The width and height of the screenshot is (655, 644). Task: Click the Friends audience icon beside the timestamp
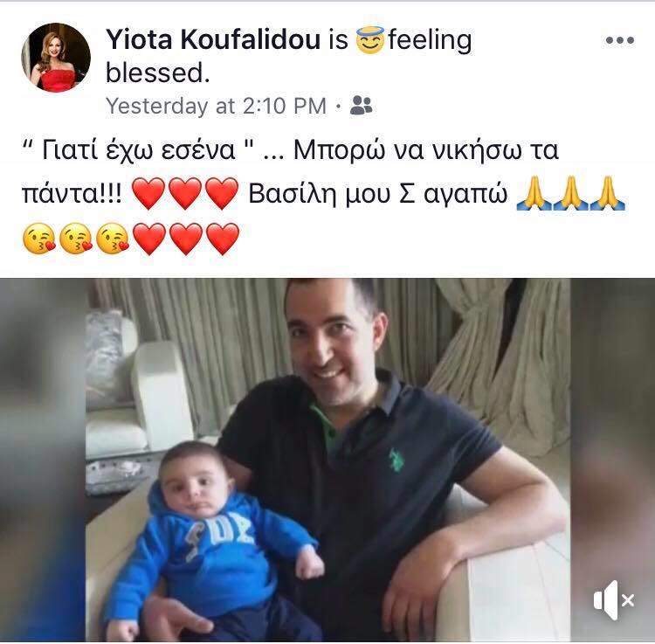coord(361,105)
